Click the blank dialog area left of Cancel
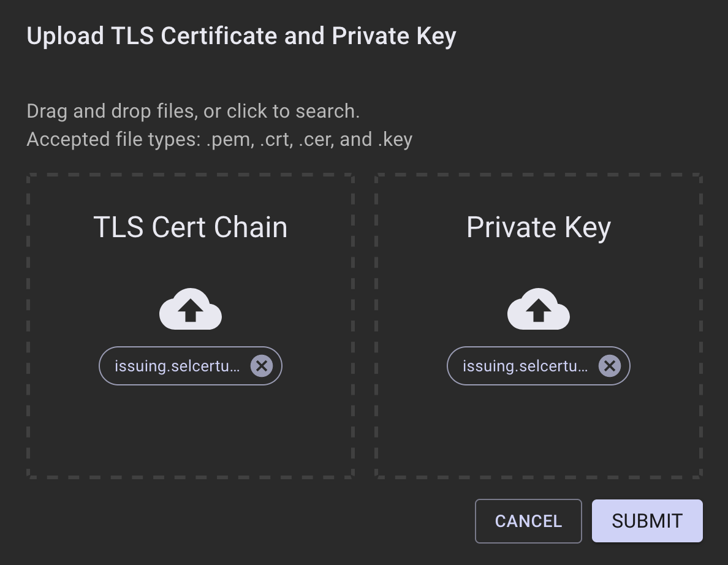 click(245, 521)
